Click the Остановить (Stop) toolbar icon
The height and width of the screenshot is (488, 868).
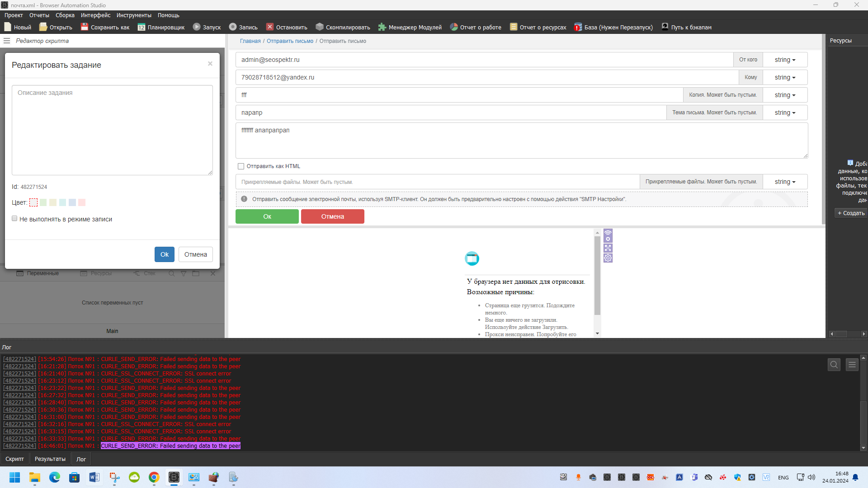coord(270,27)
